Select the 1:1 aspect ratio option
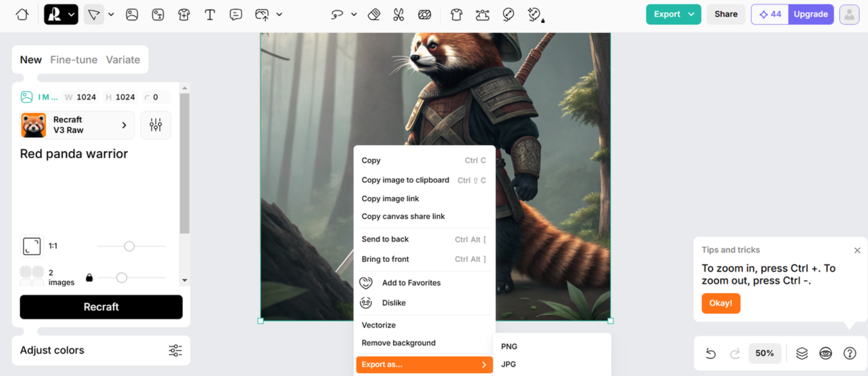Screen dimensions: 868x376 (x=32, y=246)
